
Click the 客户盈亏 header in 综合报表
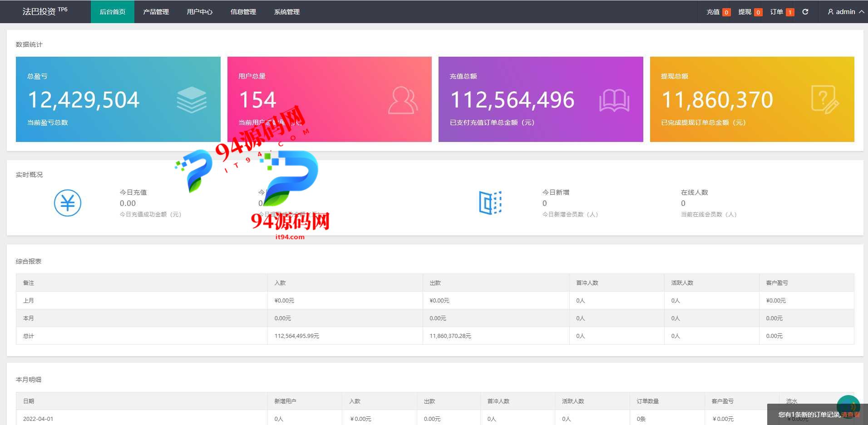point(777,283)
